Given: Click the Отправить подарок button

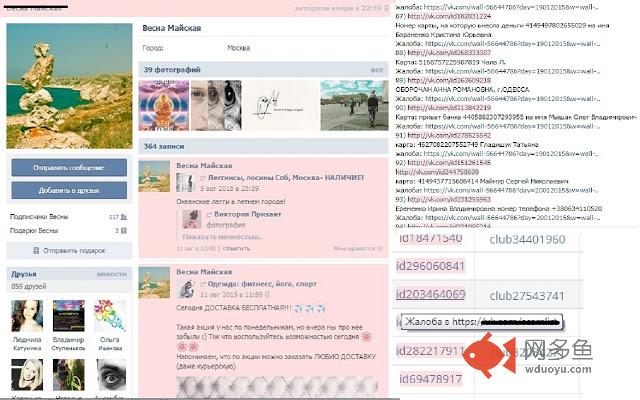Looking at the screenshot, I should 69,251.
